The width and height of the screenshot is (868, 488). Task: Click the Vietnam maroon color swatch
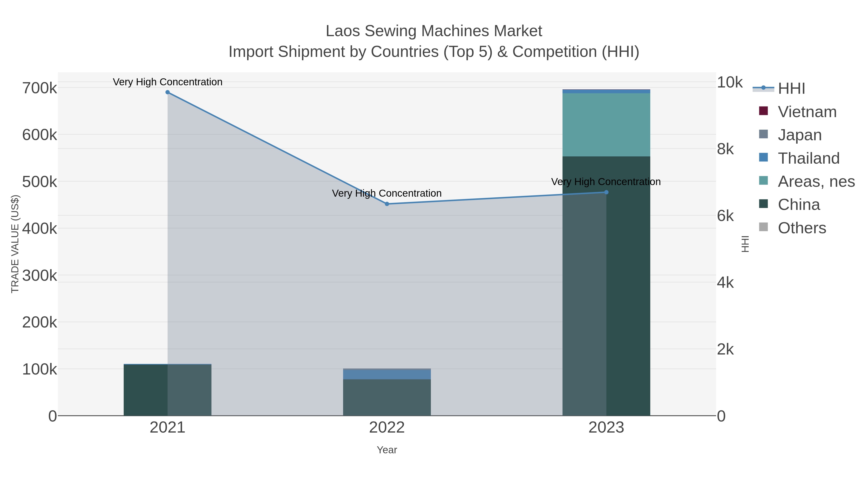pos(763,111)
